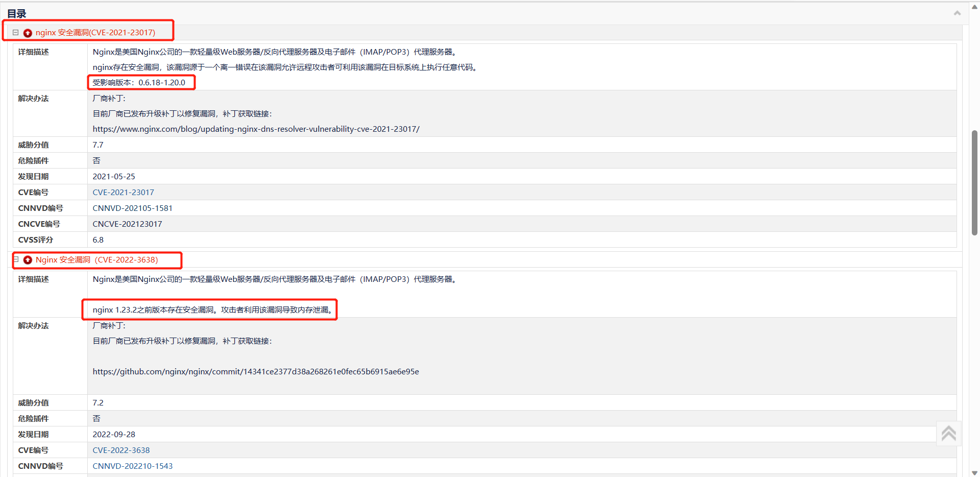The height and width of the screenshot is (477, 980).
Task: Click the nginx.com DNS resolver patch URL
Action: click(256, 129)
